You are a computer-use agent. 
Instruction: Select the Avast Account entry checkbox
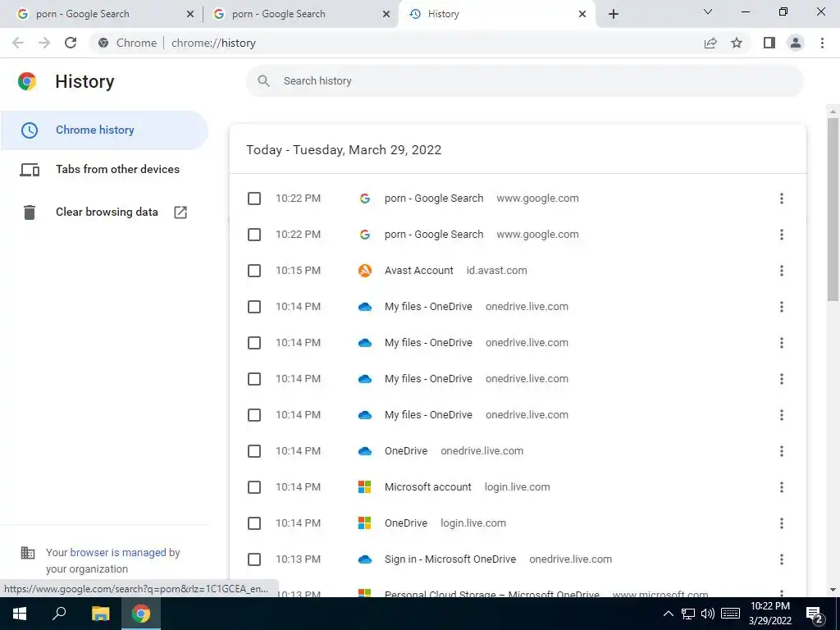[x=254, y=271]
